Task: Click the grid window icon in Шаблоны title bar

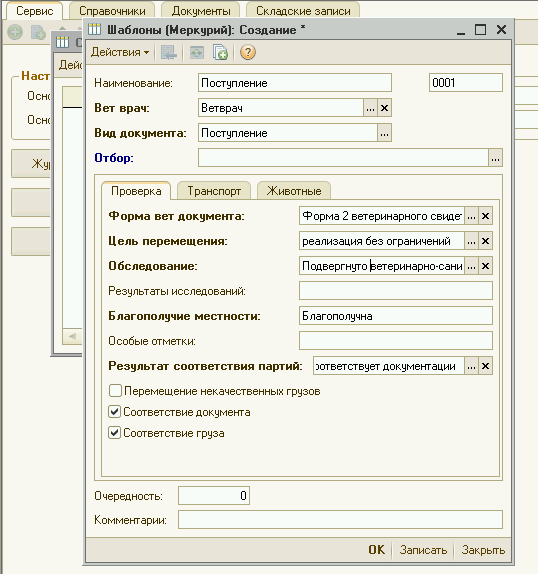Action: click(94, 29)
